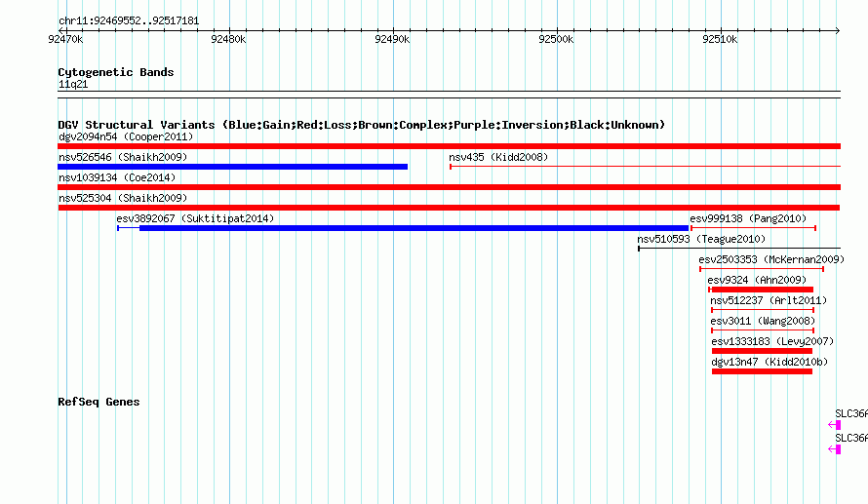
Task: Click the nsv525304 (Shaikh2009) label
Action: [123, 198]
